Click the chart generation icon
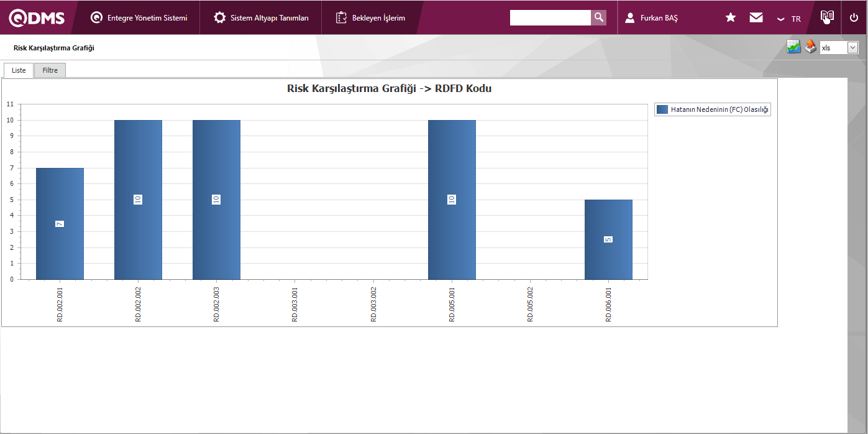This screenshot has height=434, width=868. pos(793,47)
